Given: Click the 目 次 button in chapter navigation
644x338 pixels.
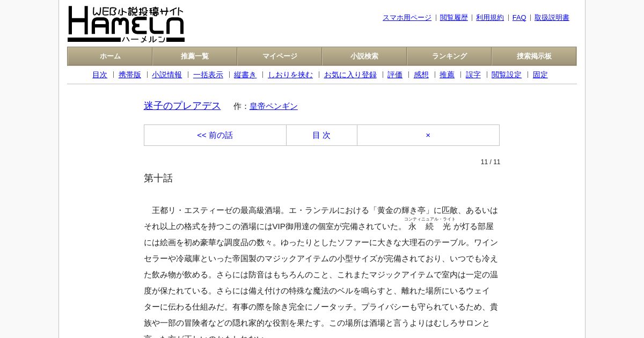Looking at the screenshot, I should [x=321, y=135].
